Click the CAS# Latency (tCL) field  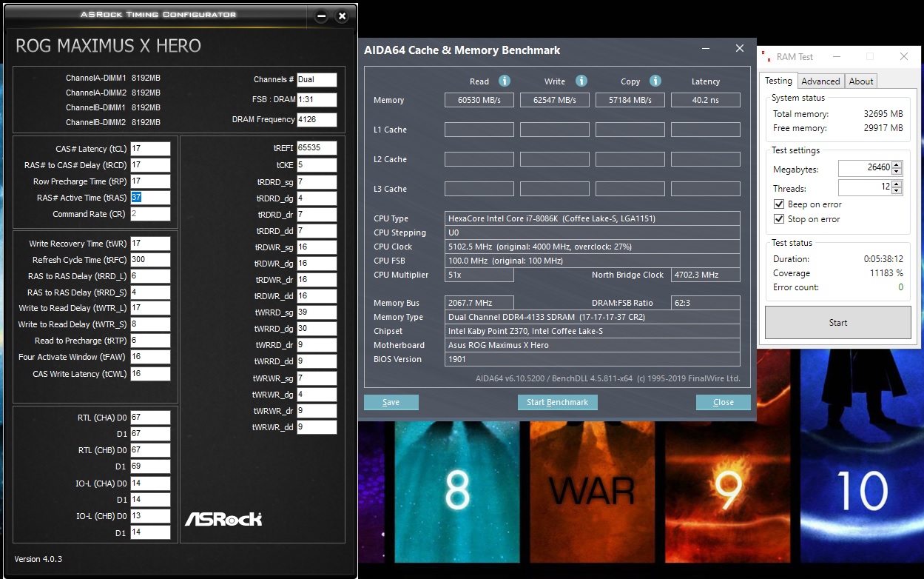[150, 149]
